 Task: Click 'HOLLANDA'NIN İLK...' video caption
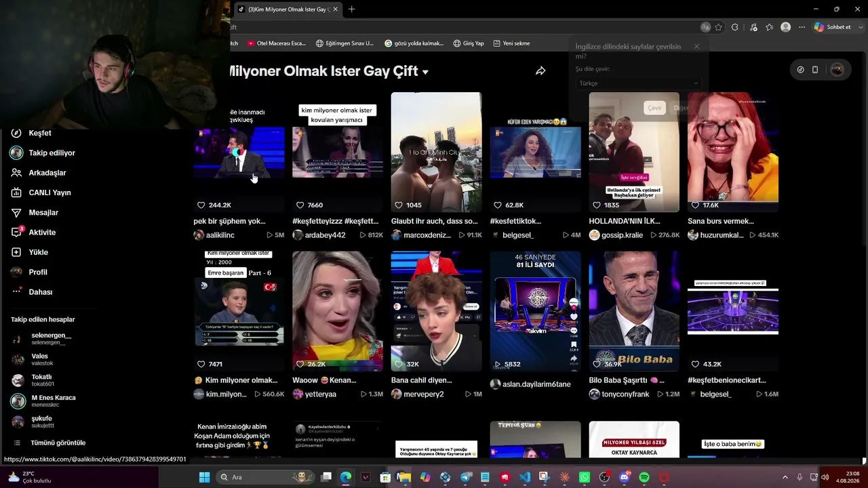coord(625,221)
